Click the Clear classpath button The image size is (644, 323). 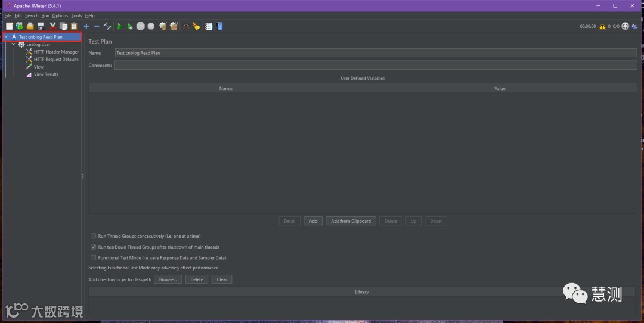pyautogui.click(x=222, y=279)
